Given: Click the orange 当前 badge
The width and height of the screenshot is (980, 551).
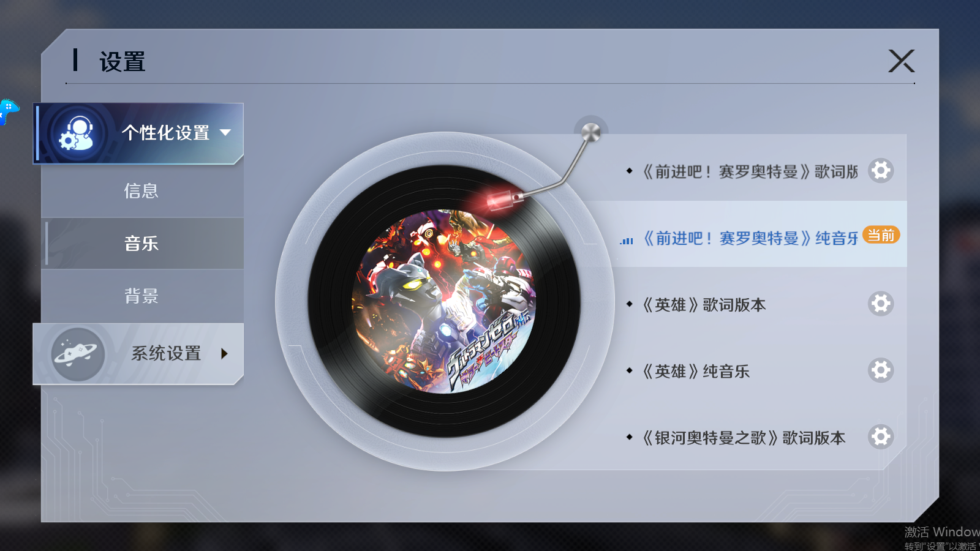Looking at the screenshot, I should click(x=881, y=235).
